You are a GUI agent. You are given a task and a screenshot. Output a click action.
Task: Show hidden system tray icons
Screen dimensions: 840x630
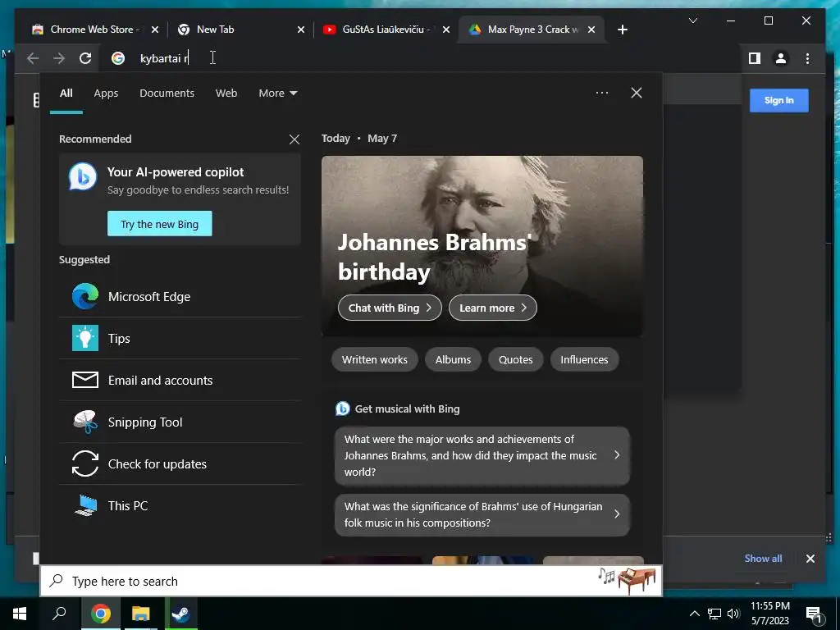pyautogui.click(x=694, y=614)
